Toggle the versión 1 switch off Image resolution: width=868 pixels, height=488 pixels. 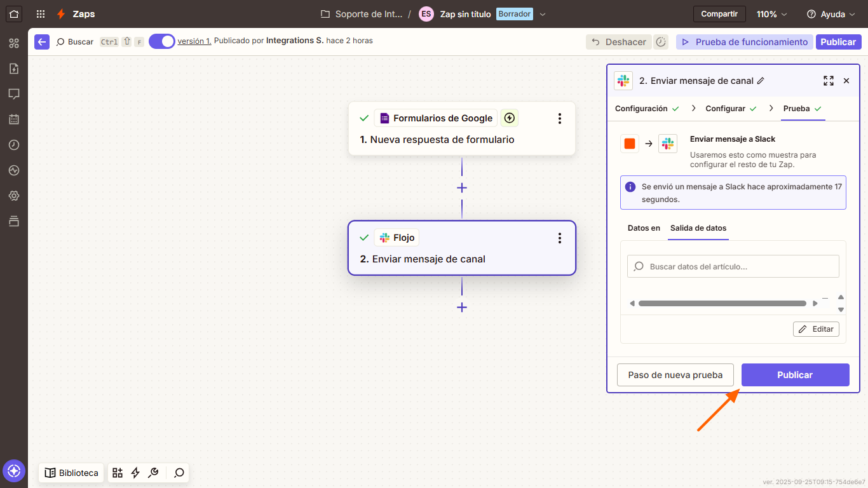(x=162, y=41)
